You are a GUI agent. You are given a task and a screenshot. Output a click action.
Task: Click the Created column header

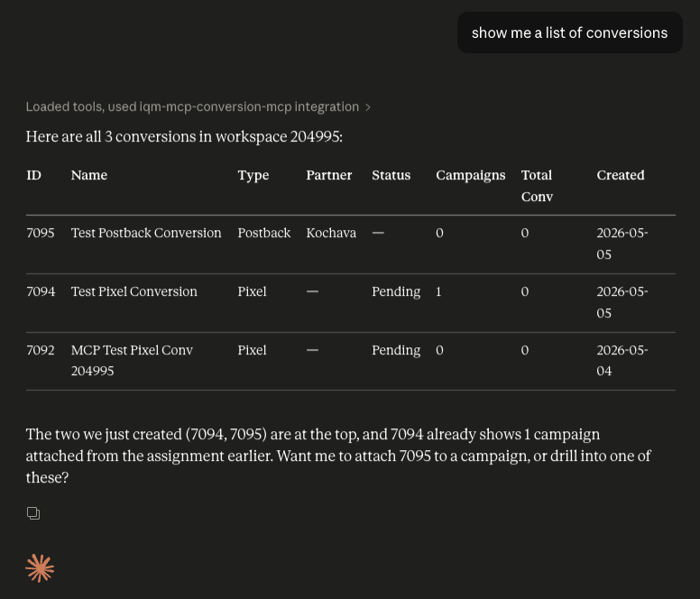tap(621, 175)
